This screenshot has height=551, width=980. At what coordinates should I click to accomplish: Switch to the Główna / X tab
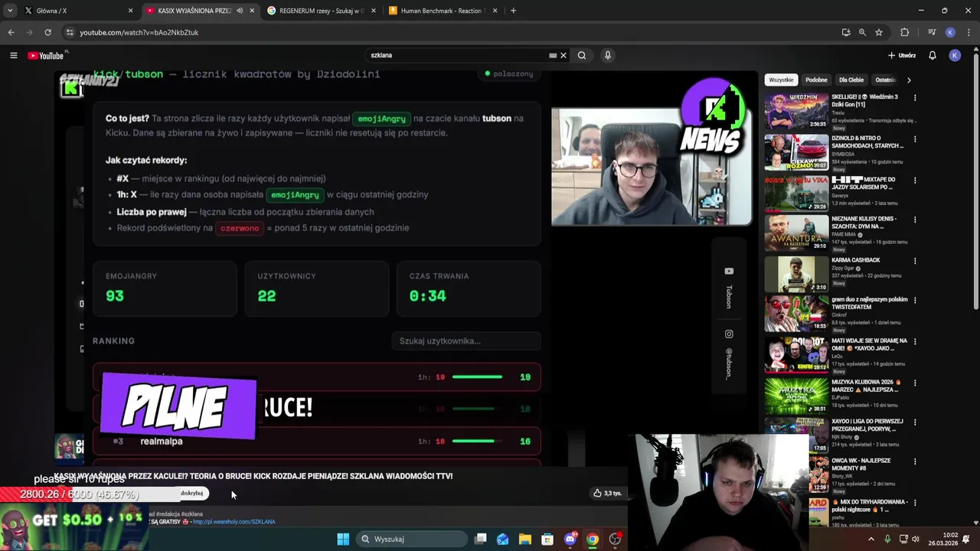click(x=77, y=11)
